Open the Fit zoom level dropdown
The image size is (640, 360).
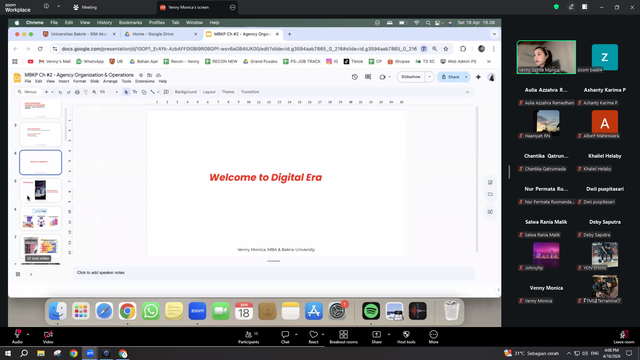[x=109, y=92]
